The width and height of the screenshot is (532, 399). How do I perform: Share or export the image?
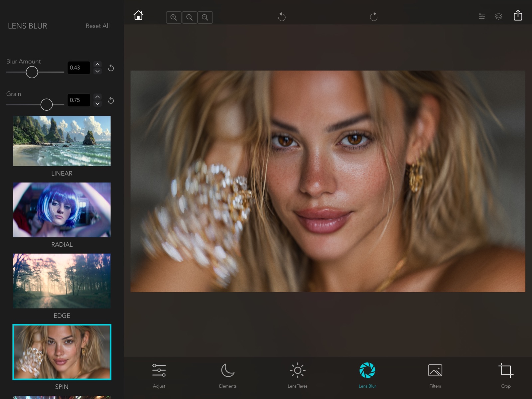click(518, 15)
